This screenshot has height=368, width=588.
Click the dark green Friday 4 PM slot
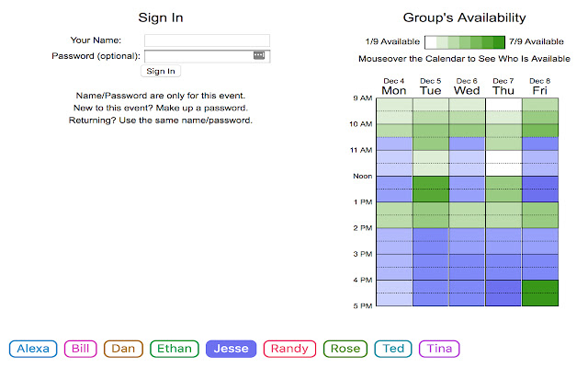540,293
